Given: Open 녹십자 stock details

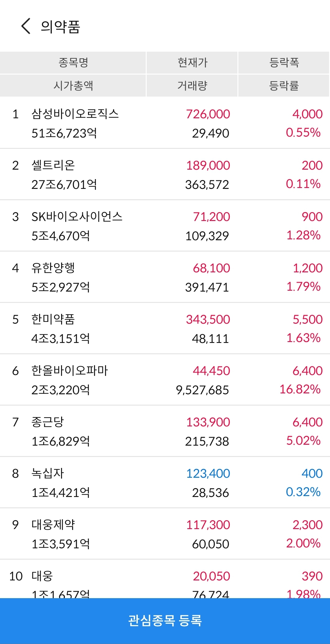Looking at the screenshot, I should click(165, 483).
